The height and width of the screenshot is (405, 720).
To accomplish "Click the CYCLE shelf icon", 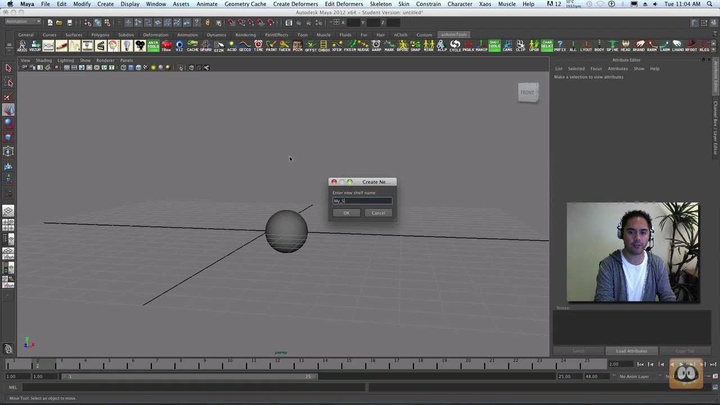I will [455, 46].
